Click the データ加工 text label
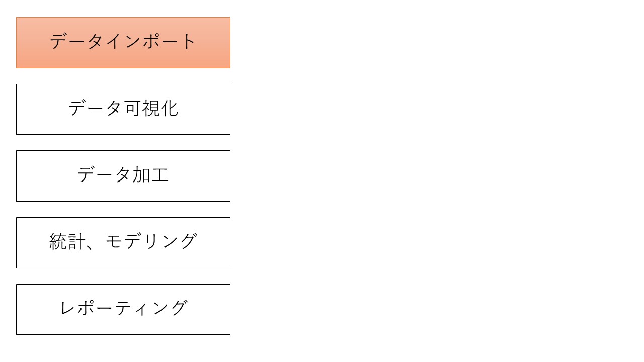This screenshot has width=644, height=362. click(x=123, y=175)
